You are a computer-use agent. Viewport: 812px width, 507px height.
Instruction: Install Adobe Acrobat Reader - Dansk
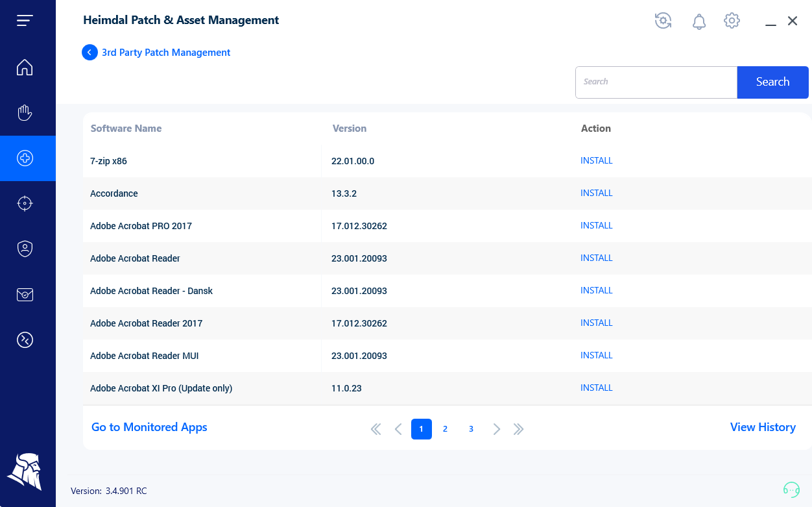click(597, 291)
